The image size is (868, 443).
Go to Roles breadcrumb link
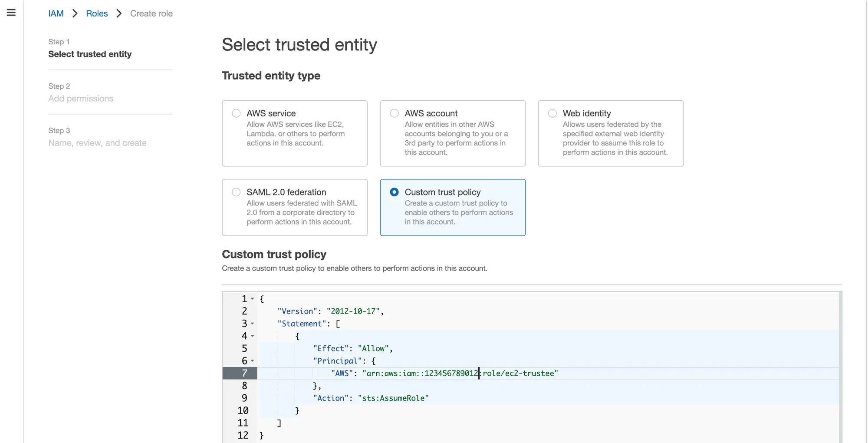click(x=97, y=13)
